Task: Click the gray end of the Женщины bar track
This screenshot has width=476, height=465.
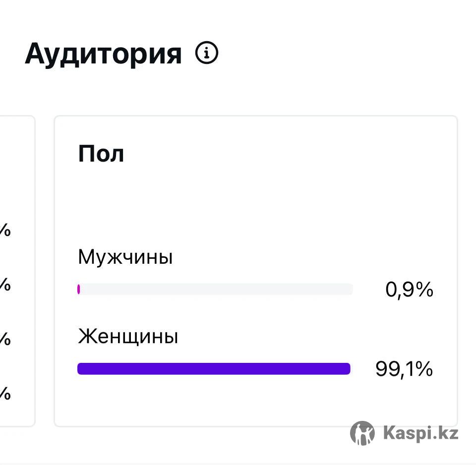Action: (x=352, y=369)
